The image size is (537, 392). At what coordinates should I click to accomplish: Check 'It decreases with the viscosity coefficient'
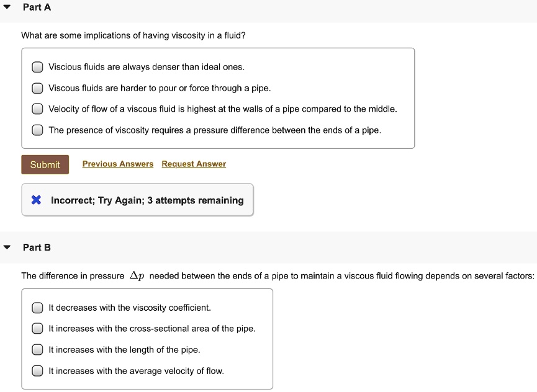[37, 308]
